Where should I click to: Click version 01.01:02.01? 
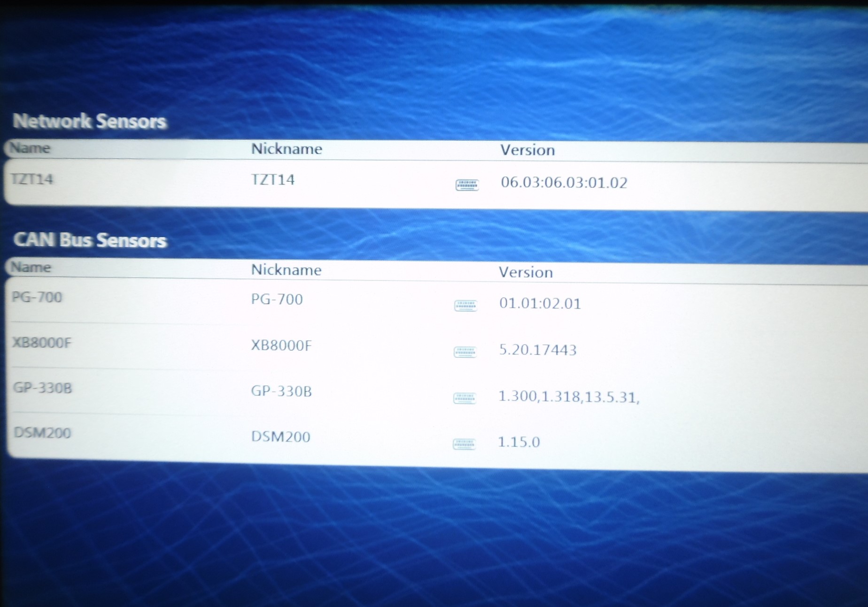click(x=540, y=303)
